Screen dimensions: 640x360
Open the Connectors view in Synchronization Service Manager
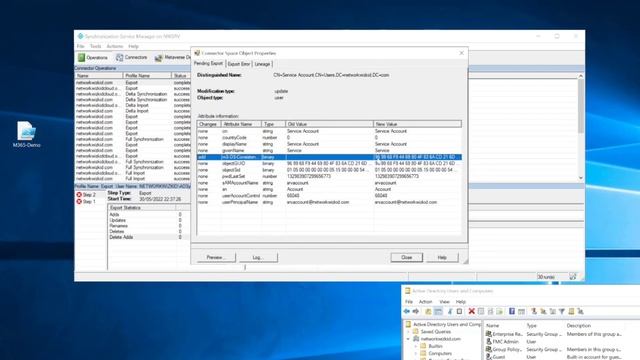(x=131, y=58)
